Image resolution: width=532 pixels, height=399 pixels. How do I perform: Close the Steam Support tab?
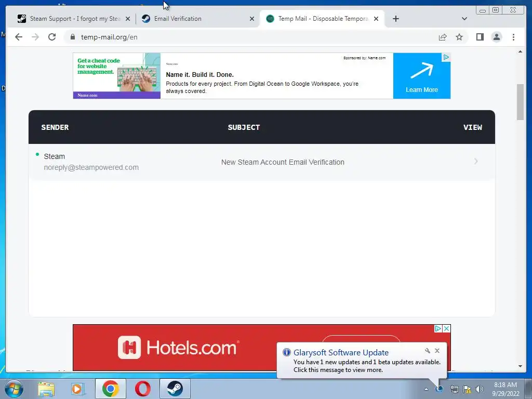point(128,19)
